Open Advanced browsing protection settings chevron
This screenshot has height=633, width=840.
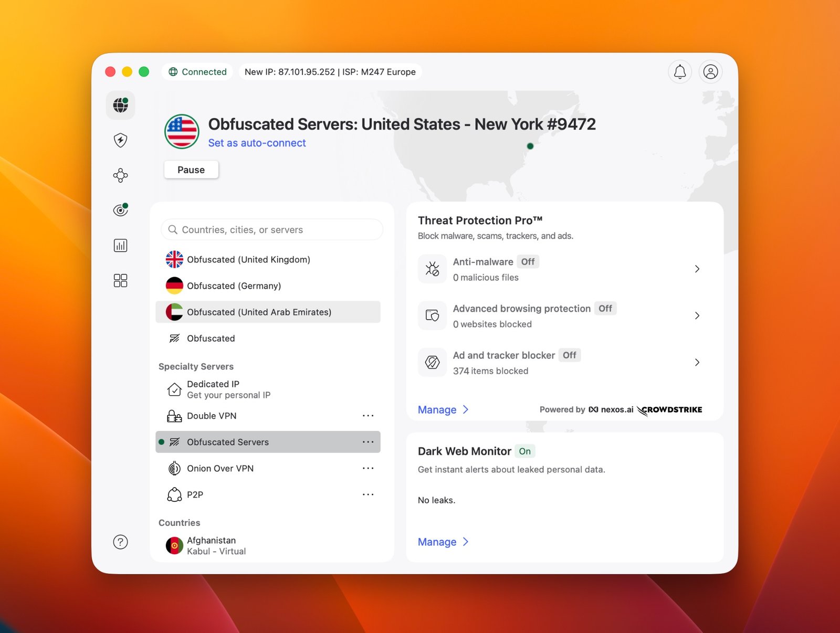click(697, 315)
